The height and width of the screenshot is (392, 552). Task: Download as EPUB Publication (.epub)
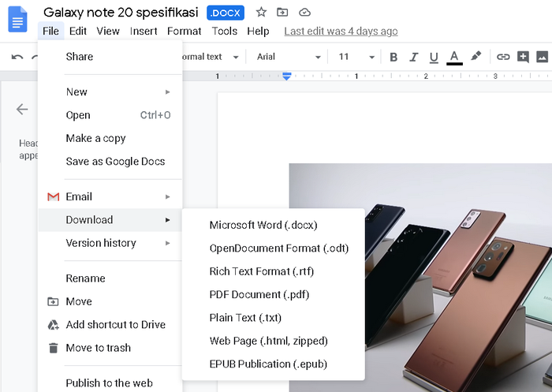point(273,364)
